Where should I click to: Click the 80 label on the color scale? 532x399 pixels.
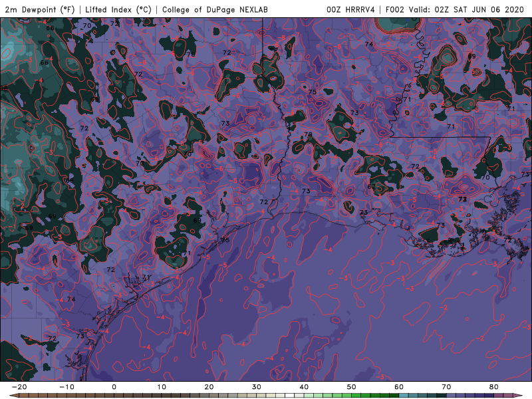point(494,387)
